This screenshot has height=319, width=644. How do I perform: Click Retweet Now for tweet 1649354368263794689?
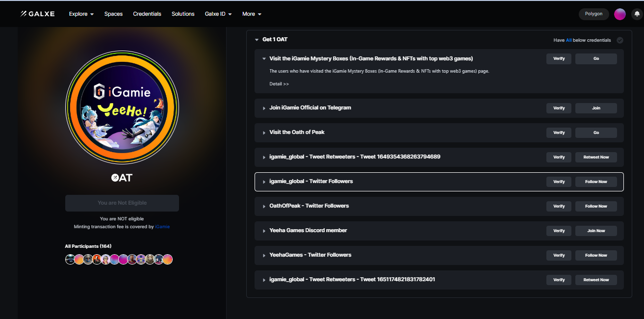tap(596, 157)
